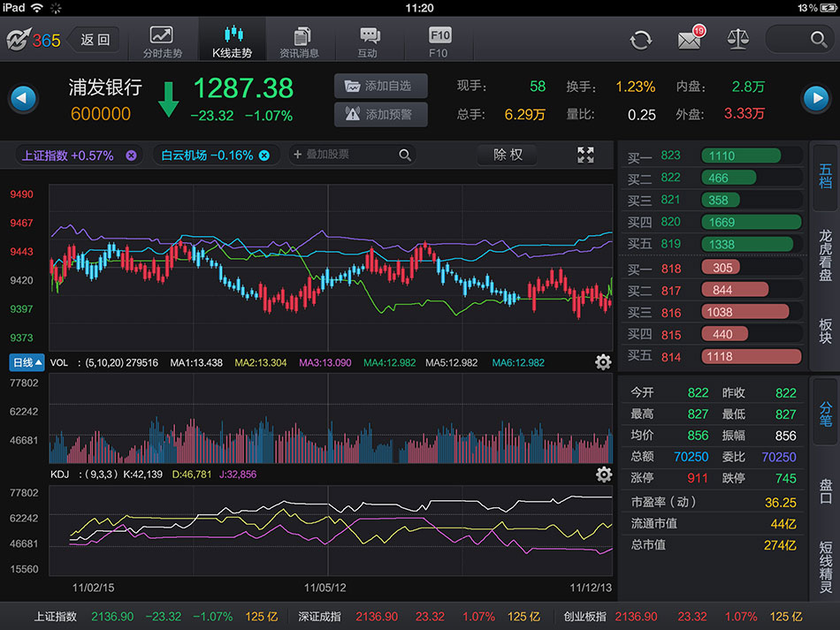Click the 流通市值 value 44亿
This screenshot has height=630, width=840.
(x=783, y=524)
